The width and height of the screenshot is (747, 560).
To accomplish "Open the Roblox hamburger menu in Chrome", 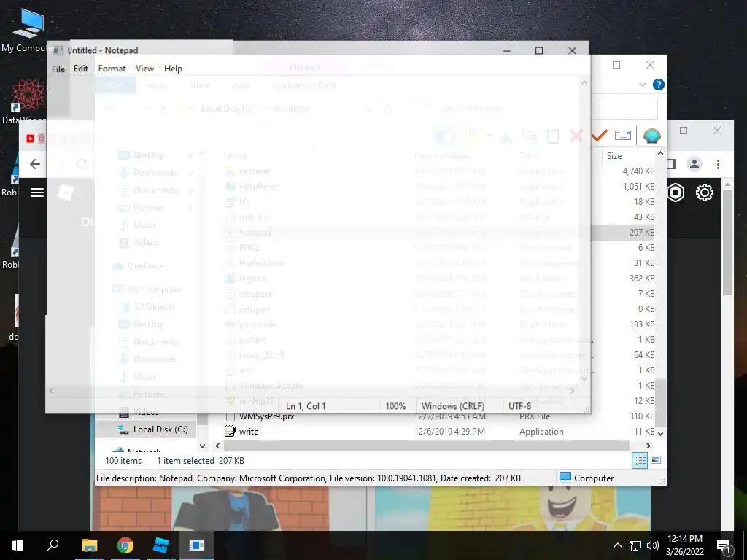I will pos(37,192).
